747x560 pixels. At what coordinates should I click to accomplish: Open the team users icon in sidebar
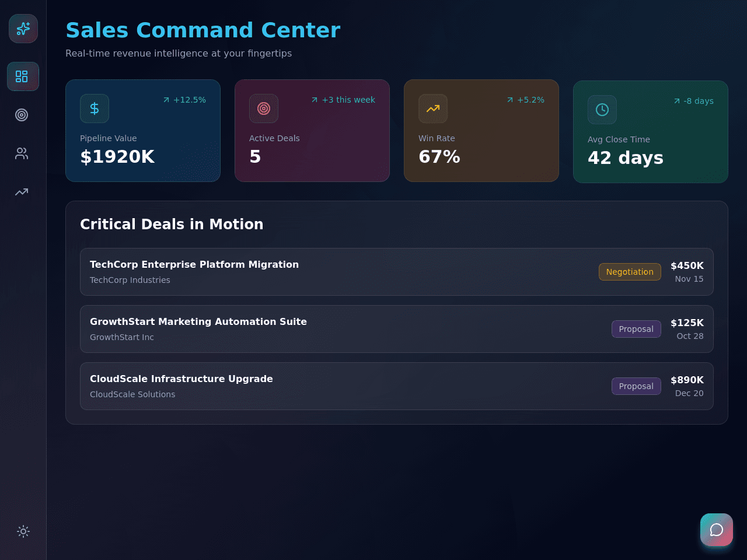click(22, 153)
